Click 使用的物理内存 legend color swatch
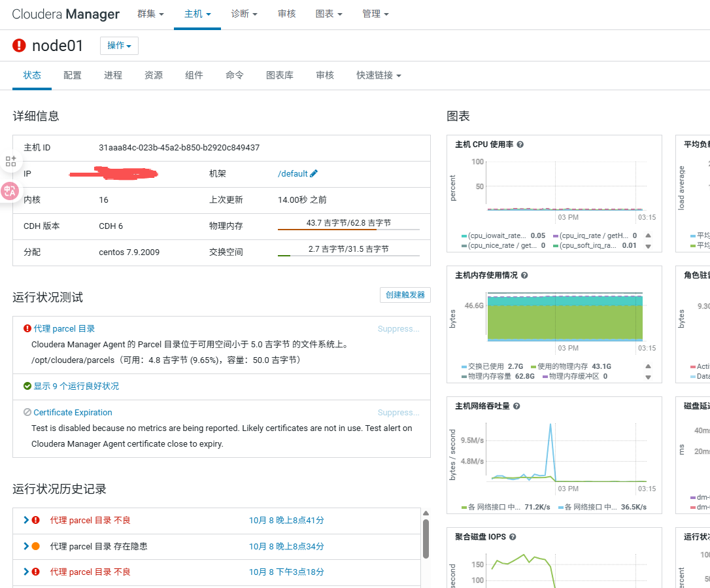 tap(533, 366)
